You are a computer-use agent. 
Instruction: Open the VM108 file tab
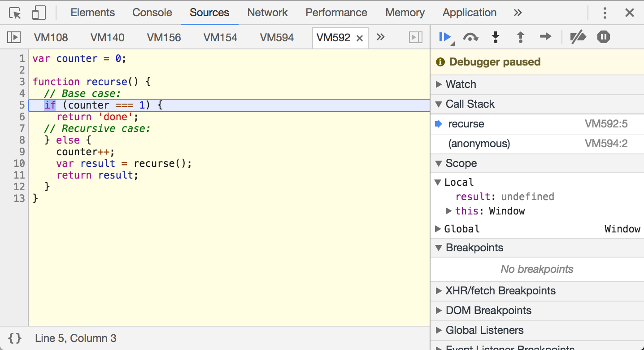tap(51, 38)
